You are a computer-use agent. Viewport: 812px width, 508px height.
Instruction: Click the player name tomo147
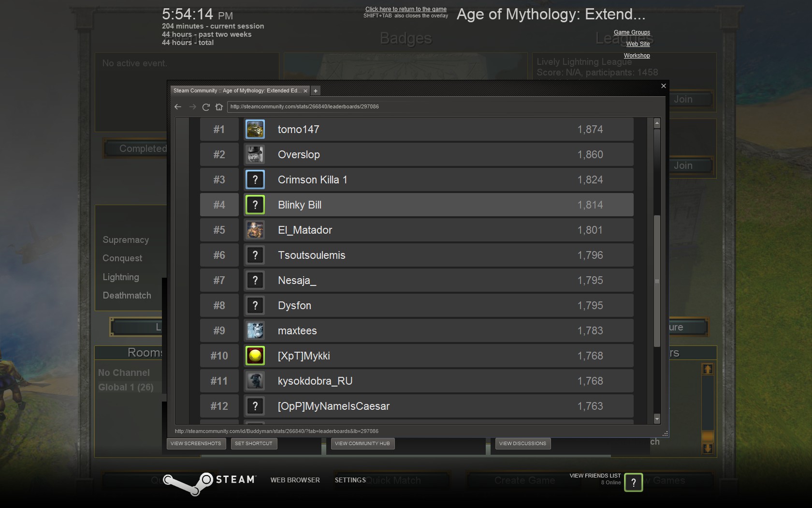298,129
